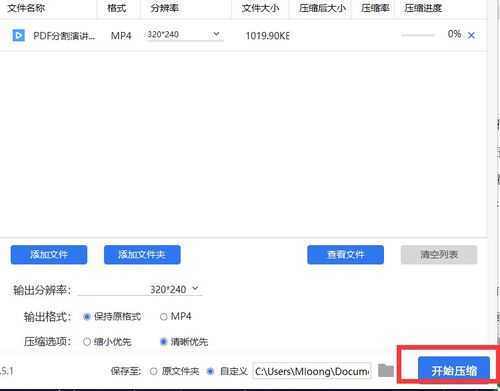Click 文件名称 column header
Viewport: 500px width, 391px height.
[x=26, y=8]
